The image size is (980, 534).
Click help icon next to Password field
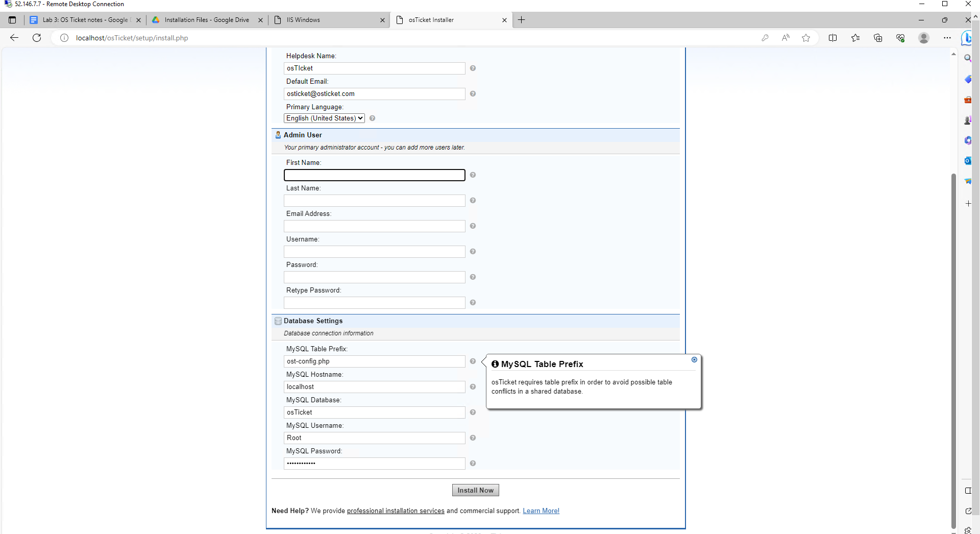point(473,277)
